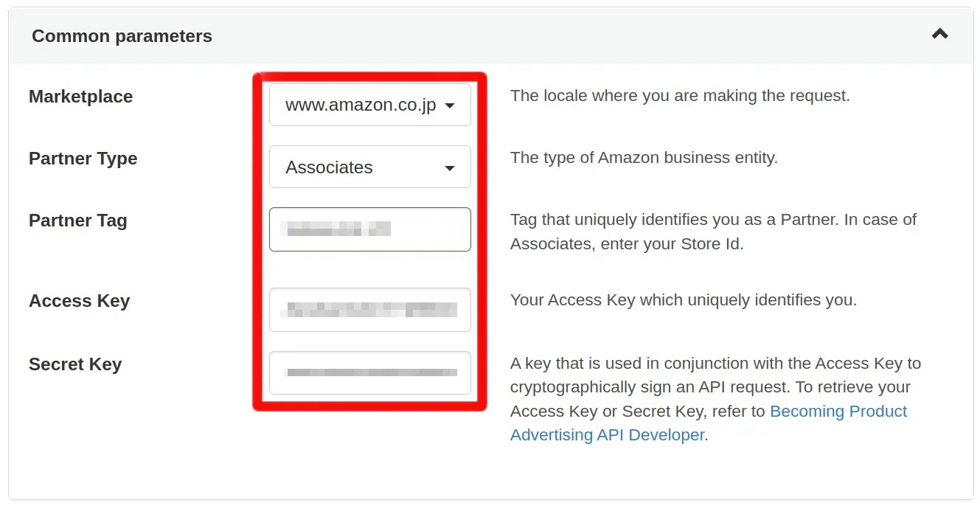Open the Marketplace dropdown
Screen dimensions: 980x506
click(x=369, y=105)
